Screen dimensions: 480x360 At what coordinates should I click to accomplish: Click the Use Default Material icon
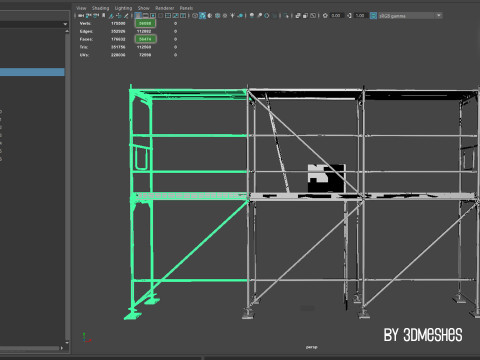(x=210, y=16)
